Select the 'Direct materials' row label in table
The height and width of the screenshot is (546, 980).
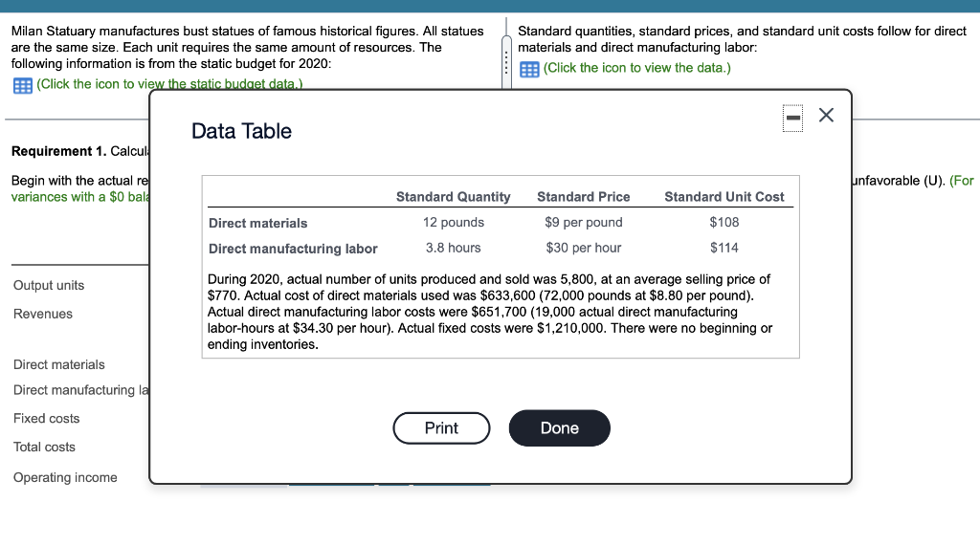[257, 223]
